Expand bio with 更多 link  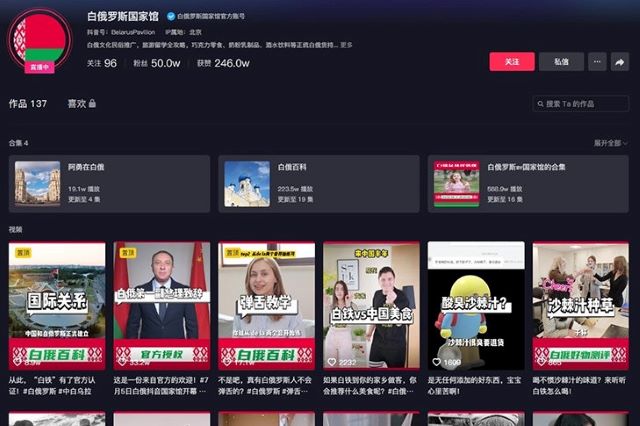[x=346, y=45]
